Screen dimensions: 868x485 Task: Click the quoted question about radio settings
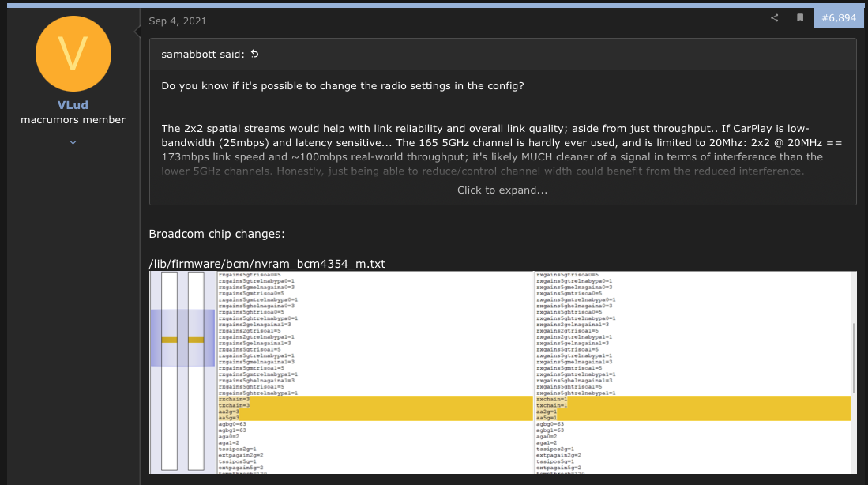tap(343, 86)
